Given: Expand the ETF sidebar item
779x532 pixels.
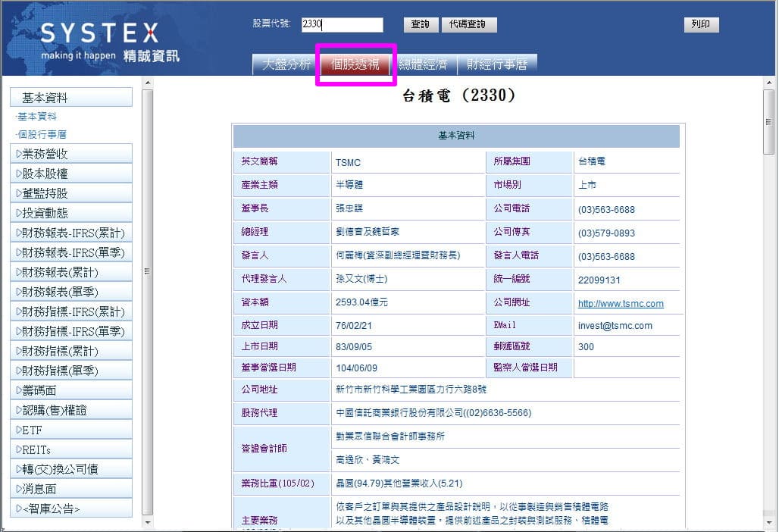Looking at the screenshot, I should [x=70, y=430].
